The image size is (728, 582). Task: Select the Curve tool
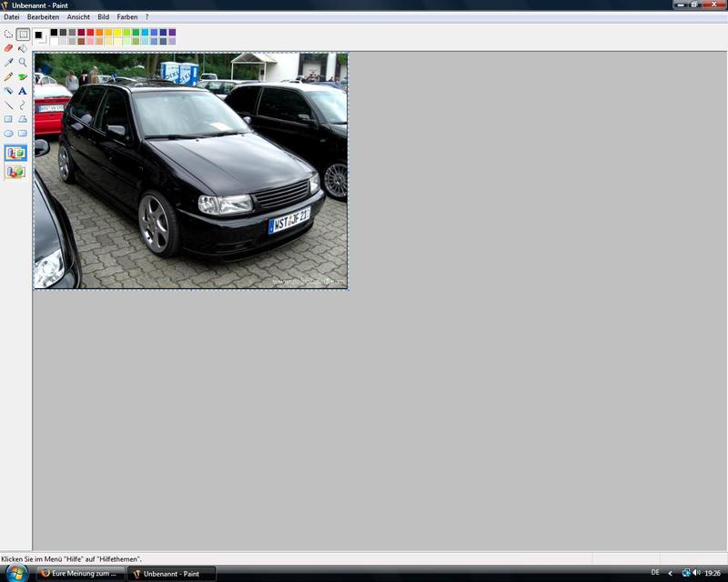click(x=22, y=105)
